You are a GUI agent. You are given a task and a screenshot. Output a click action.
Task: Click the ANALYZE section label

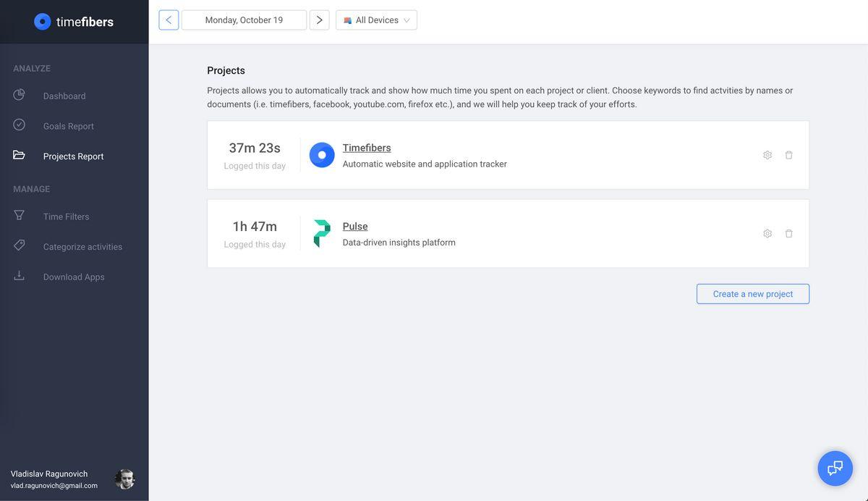[32, 69]
